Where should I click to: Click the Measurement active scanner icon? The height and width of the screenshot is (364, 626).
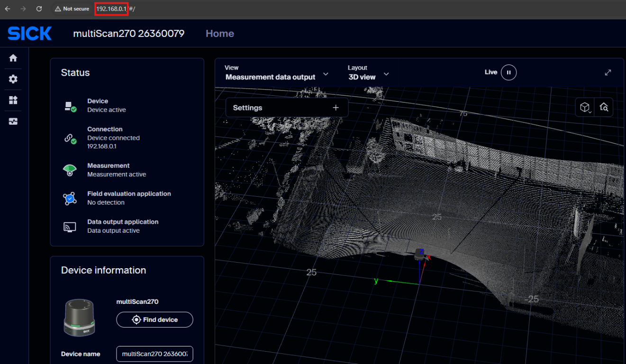pos(70,171)
